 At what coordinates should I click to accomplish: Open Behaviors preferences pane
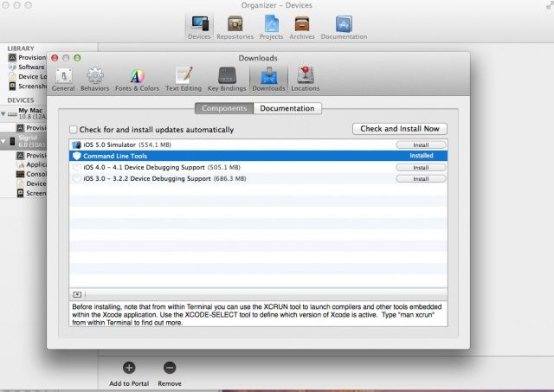pyautogui.click(x=94, y=80)
